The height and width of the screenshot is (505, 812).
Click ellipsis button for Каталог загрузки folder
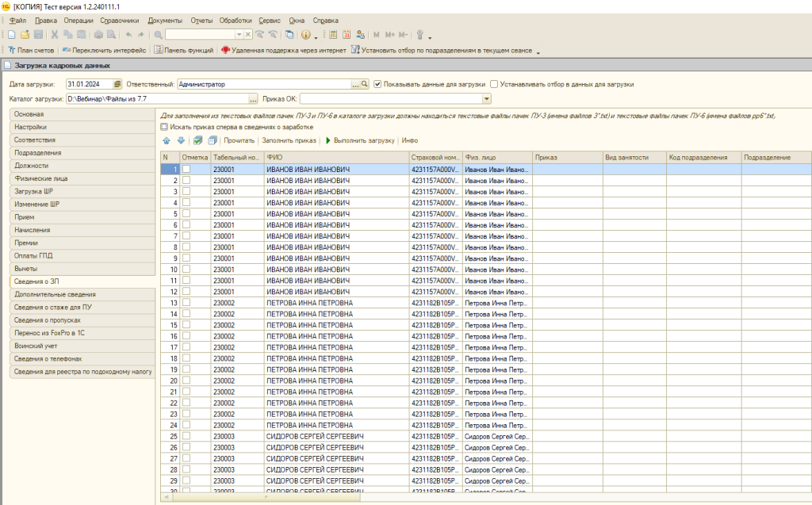click(x=254, y=99)
